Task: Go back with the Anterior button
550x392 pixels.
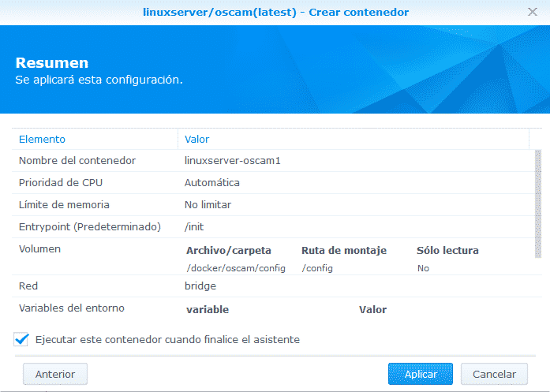Action: coord(55,374)
